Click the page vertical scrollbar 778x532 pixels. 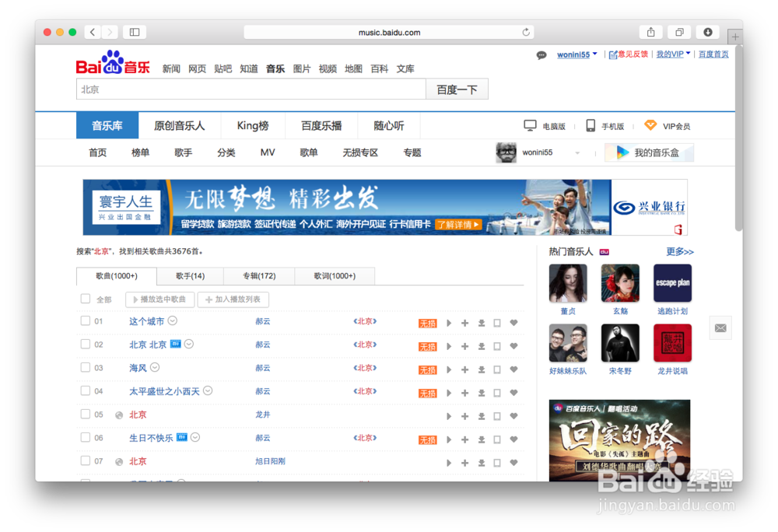pos(739,138)
